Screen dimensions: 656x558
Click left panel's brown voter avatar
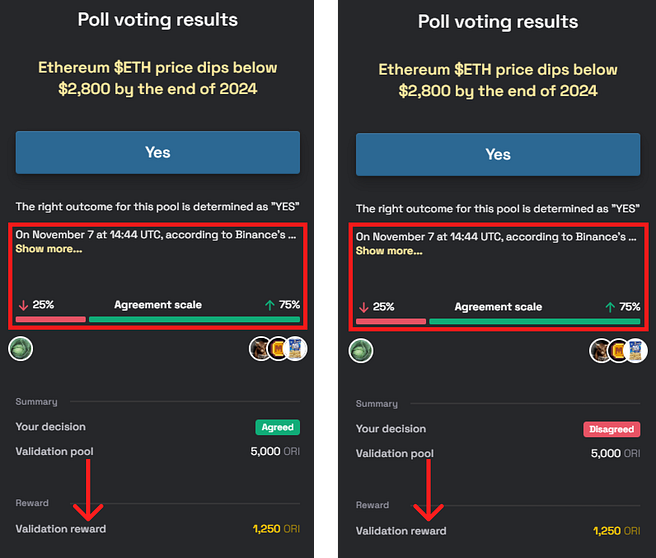(x=261, y=350)
